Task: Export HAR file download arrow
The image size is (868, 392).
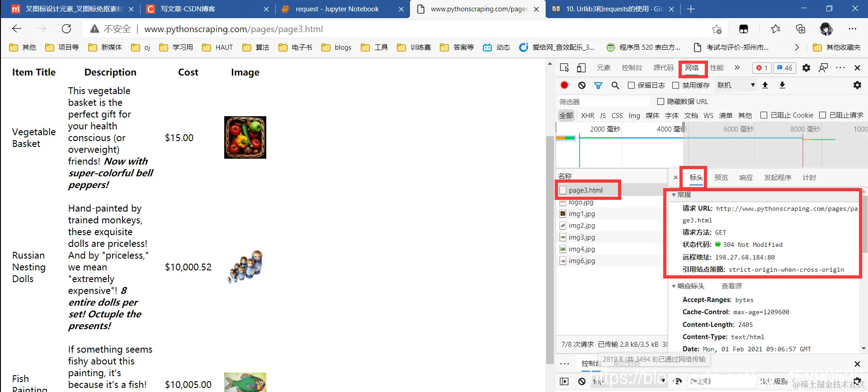Action: click(783, 85)
